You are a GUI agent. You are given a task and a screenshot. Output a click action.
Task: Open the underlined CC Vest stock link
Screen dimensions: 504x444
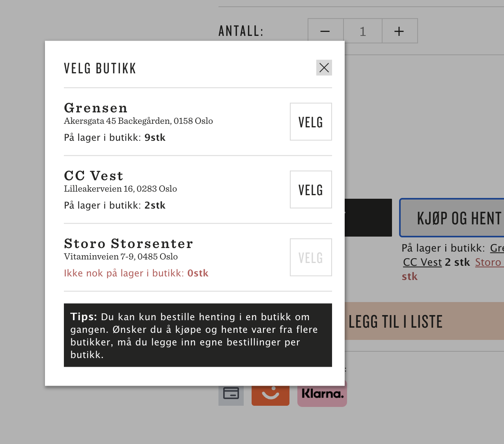click(x=422, y=262)
